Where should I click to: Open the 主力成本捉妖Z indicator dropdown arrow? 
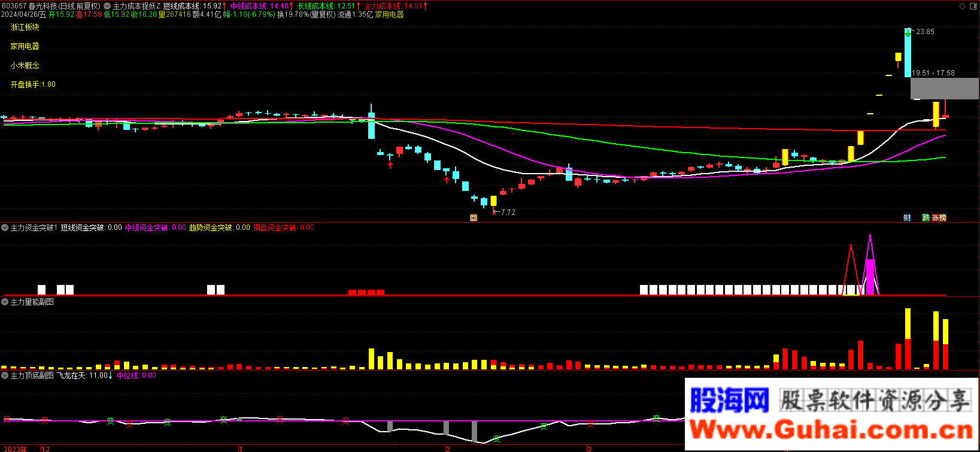click(107, 6)
